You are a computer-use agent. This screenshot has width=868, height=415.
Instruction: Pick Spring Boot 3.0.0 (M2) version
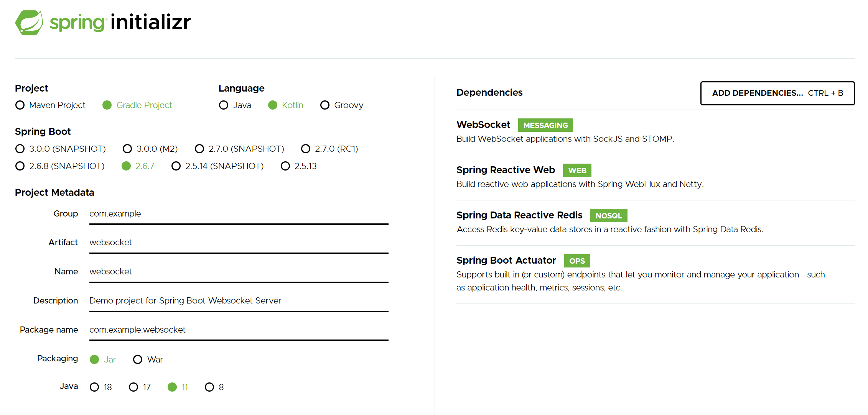tap(127, 149)
